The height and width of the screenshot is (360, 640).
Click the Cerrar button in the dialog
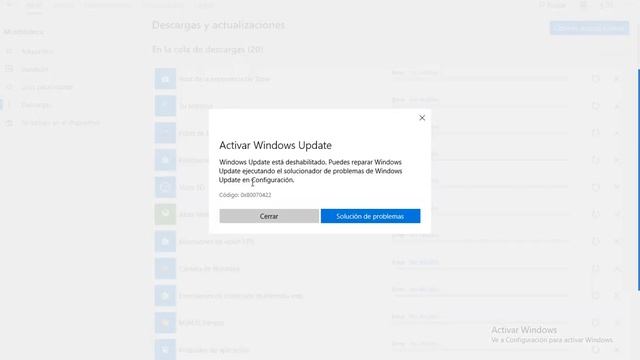point(269,216)
